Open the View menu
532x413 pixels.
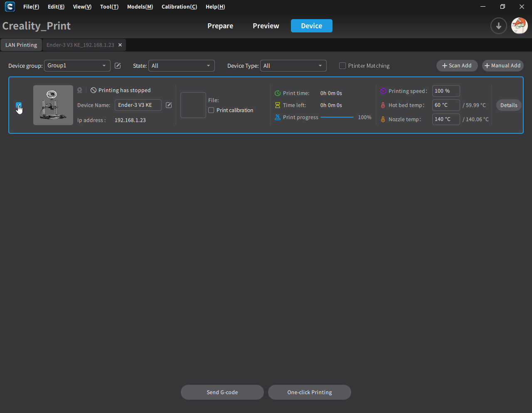82,7
